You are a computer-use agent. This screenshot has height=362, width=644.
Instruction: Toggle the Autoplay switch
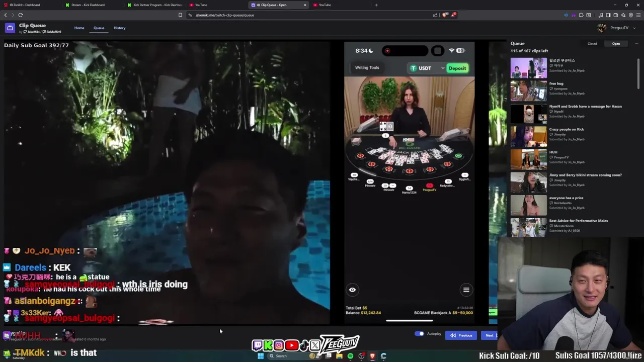(x=419, y=334)
